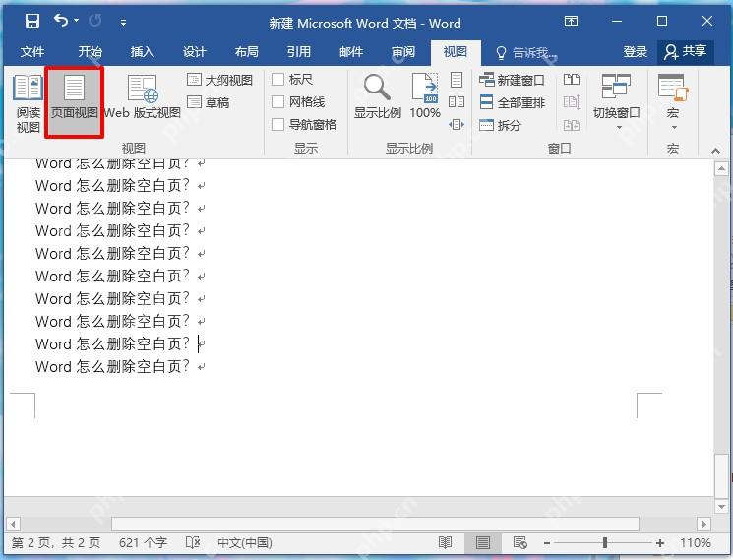Click the page count 第 2 页, 共 2 页
733x560 pixels.
point(56,542)
